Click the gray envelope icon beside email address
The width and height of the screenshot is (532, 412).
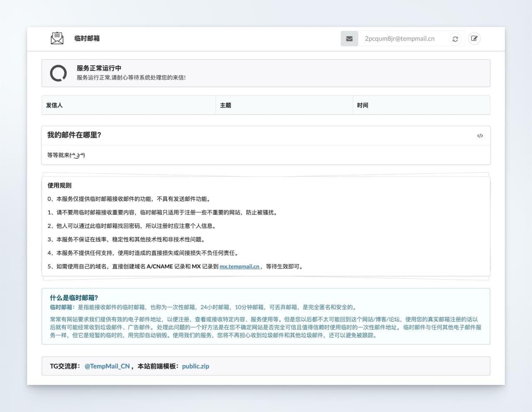pos(350,39)
